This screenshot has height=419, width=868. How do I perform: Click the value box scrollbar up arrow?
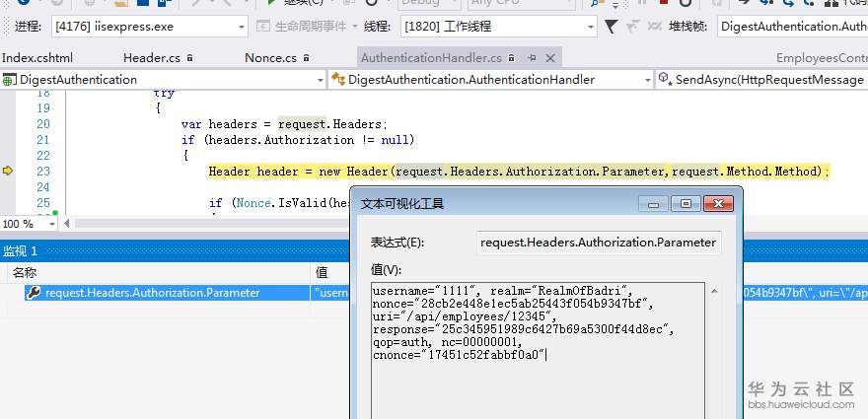715,291
